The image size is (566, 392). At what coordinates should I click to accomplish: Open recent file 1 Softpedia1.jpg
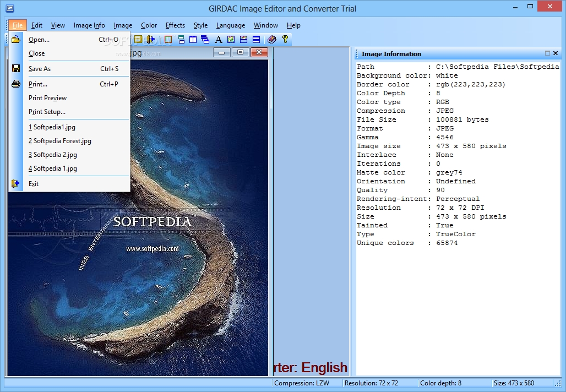pyautogui.click(x=69, y=127)
